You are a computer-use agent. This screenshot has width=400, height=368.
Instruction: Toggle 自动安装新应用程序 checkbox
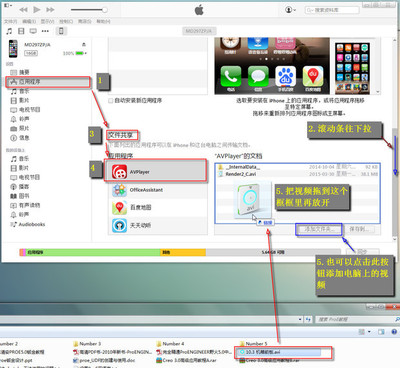pos(111,100)
